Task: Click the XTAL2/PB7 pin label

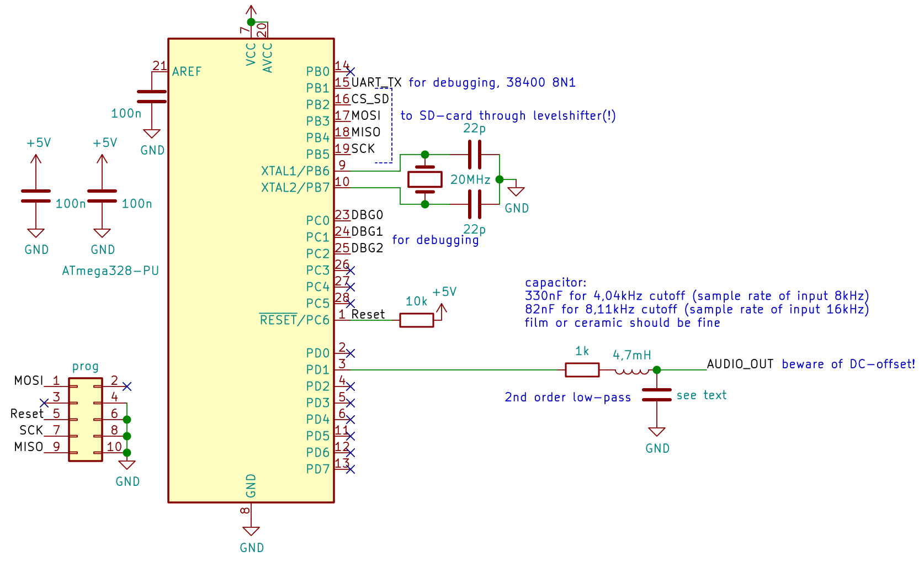Action: tap(295, 188)
